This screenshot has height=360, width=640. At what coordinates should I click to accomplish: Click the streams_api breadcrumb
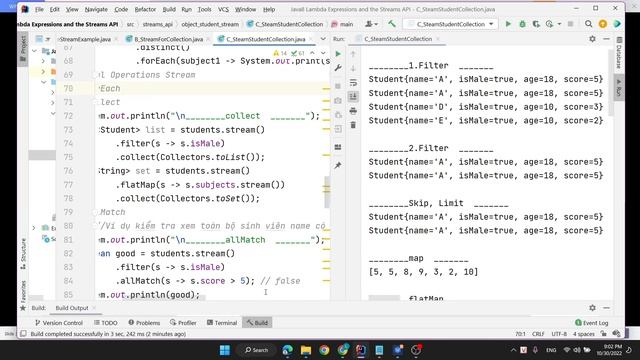click(x=158, y=24)
